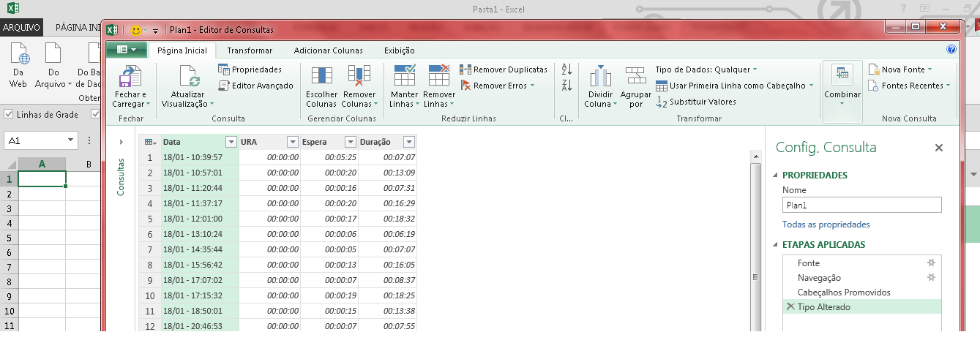Click Remover Duplicatas
This screenshot has height=351, width=980.
[x=504, y=69]
